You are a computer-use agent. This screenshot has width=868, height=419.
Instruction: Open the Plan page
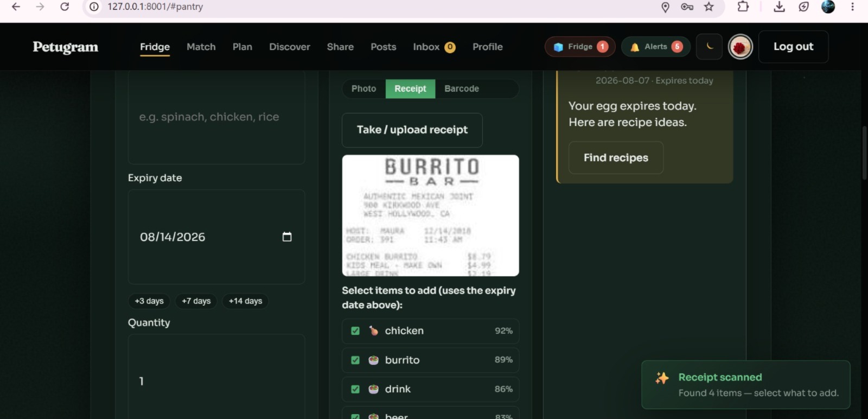(x=242, y=47)
